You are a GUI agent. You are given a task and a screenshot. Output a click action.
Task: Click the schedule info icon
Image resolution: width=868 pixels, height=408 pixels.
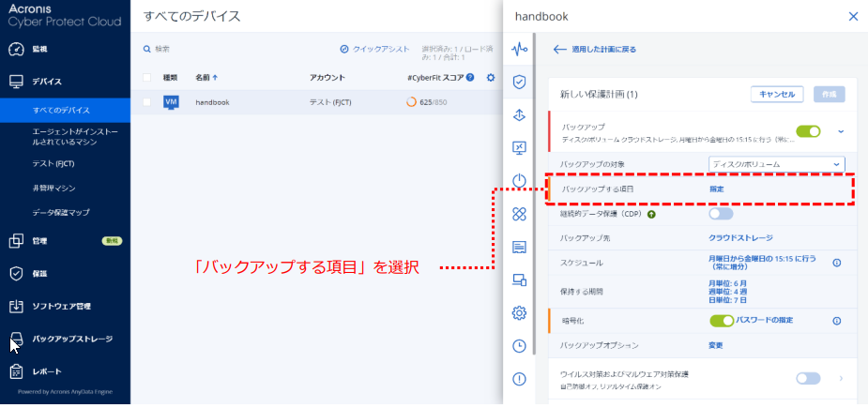(836, 263)
